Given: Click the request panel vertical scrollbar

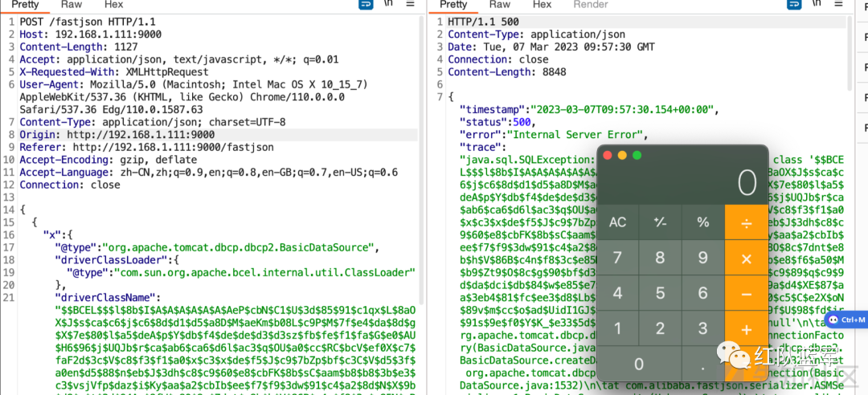Looking at the screenshot, I should coord(423,161).
